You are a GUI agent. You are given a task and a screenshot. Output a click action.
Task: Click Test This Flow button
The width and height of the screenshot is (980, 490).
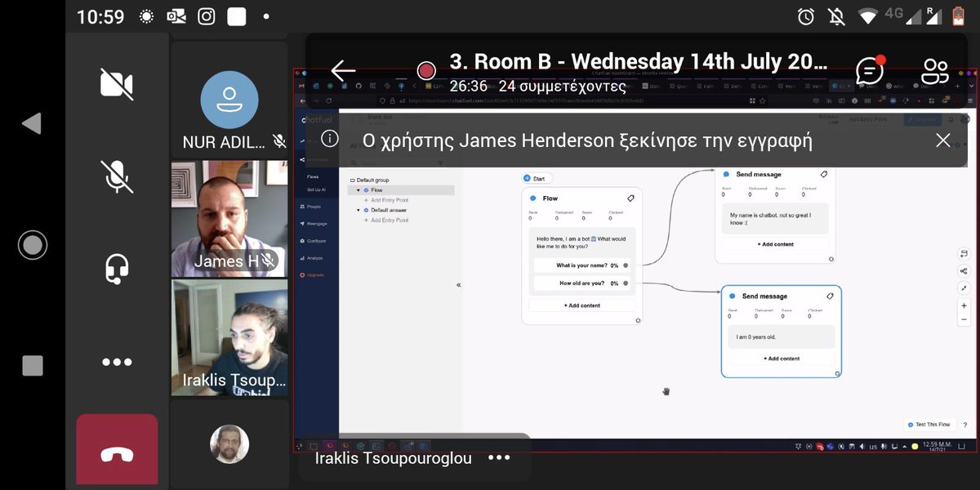[x=929, y=425]
